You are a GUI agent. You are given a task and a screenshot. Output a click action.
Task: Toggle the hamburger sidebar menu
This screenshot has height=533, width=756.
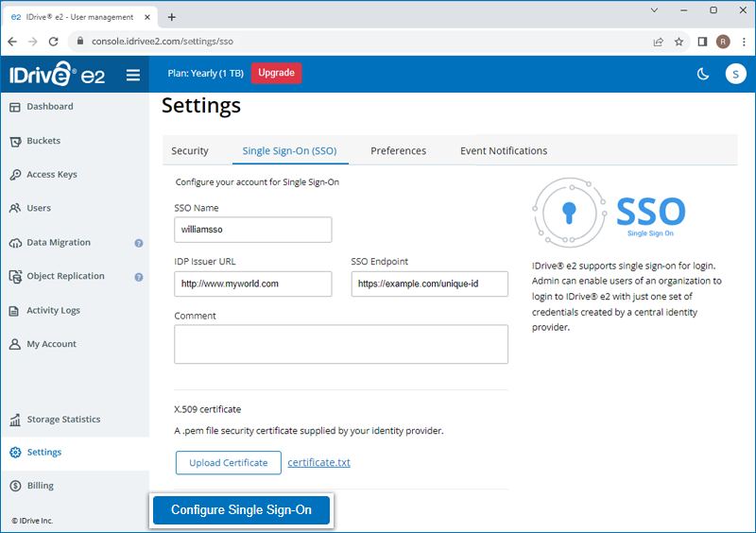(x=133, y=75)
